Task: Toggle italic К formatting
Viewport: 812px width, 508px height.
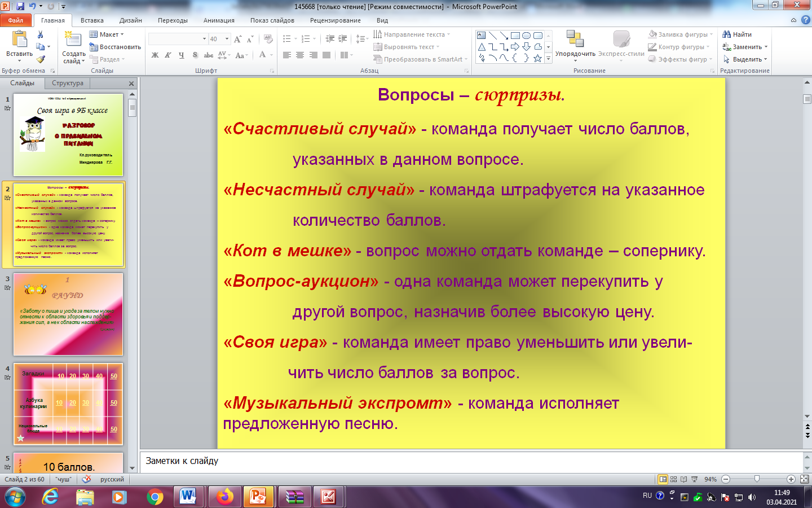Action: (168, 55)
